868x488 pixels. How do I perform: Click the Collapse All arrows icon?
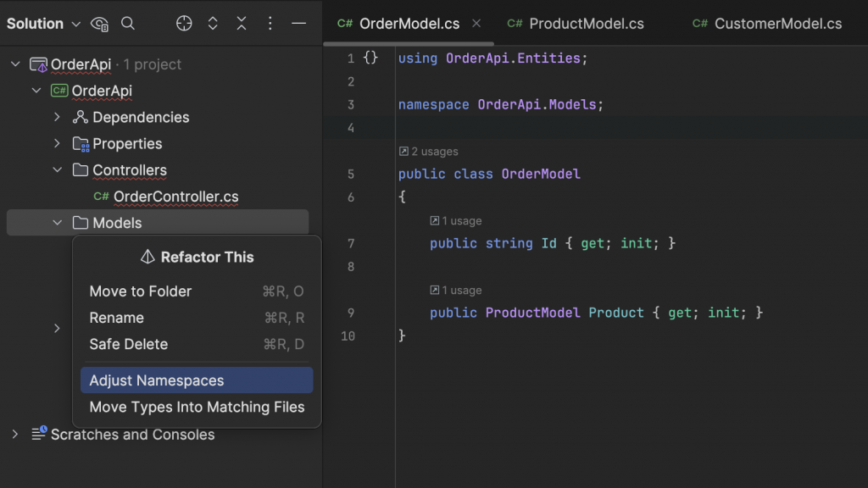coord(242,24)
